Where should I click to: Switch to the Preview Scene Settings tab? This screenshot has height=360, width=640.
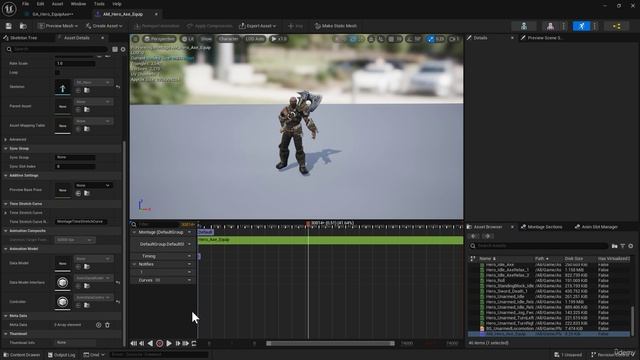(x=545, y=38)
